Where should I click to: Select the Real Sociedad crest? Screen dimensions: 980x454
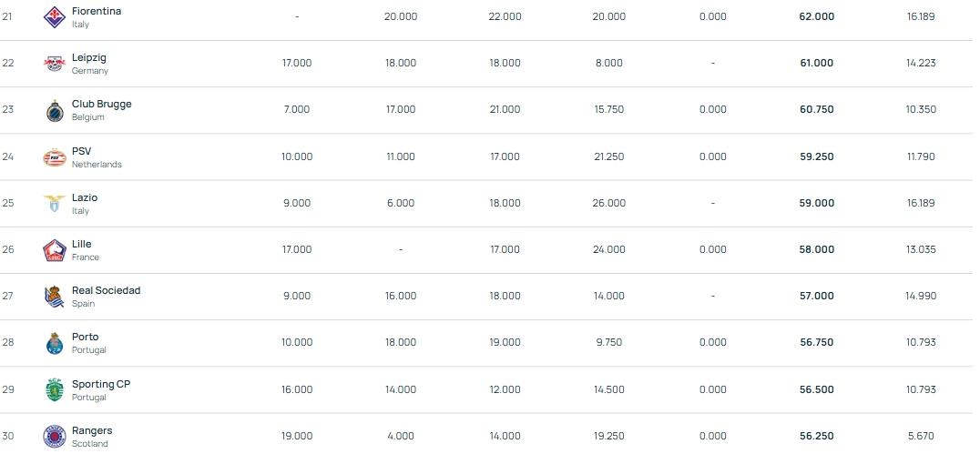click(55, 297)
